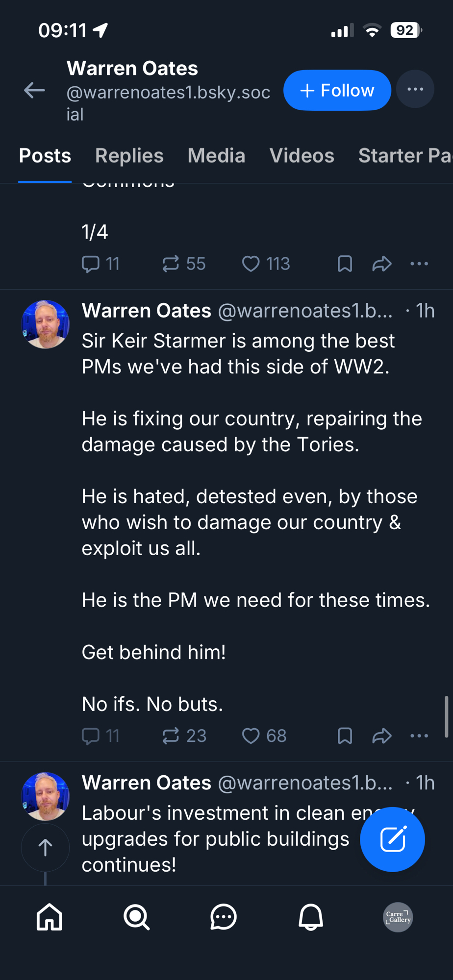Open the Media tab
The image size is (453, 980).
point(216,156)
